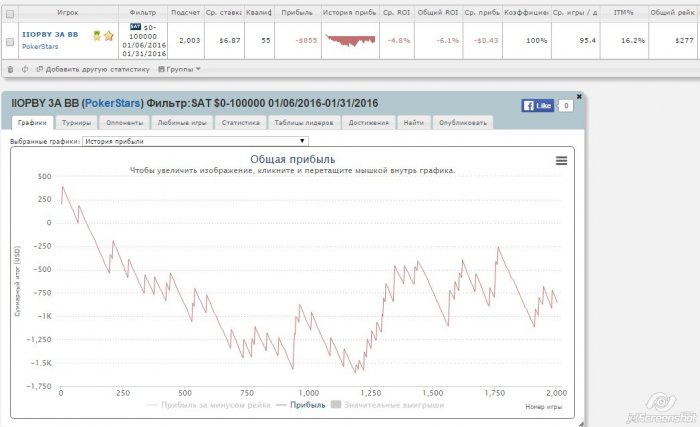Click the medal badge next to IIOPBY 3A BB
Image resolution: width=700 pixels, height=427 pixels.
coord(97,36)
